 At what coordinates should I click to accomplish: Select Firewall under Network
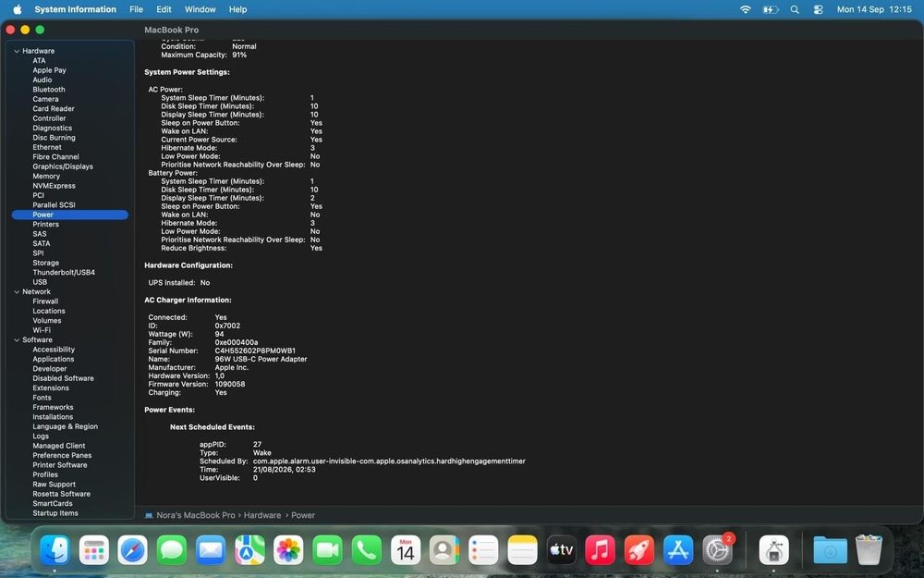coord(45,301)
